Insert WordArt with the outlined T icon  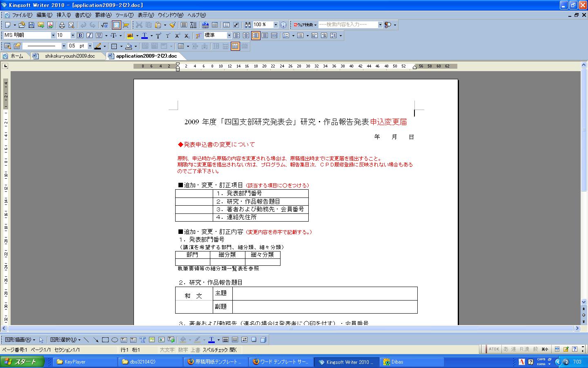143,340
